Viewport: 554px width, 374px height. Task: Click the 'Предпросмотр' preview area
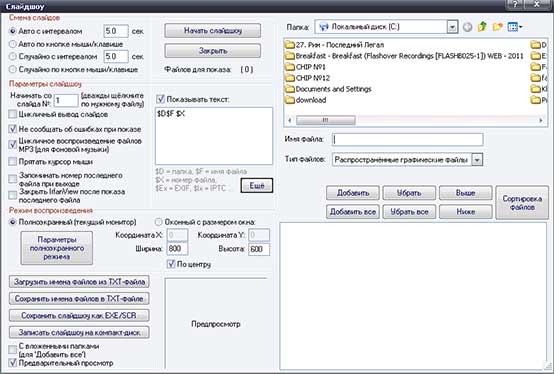[216, 324]
